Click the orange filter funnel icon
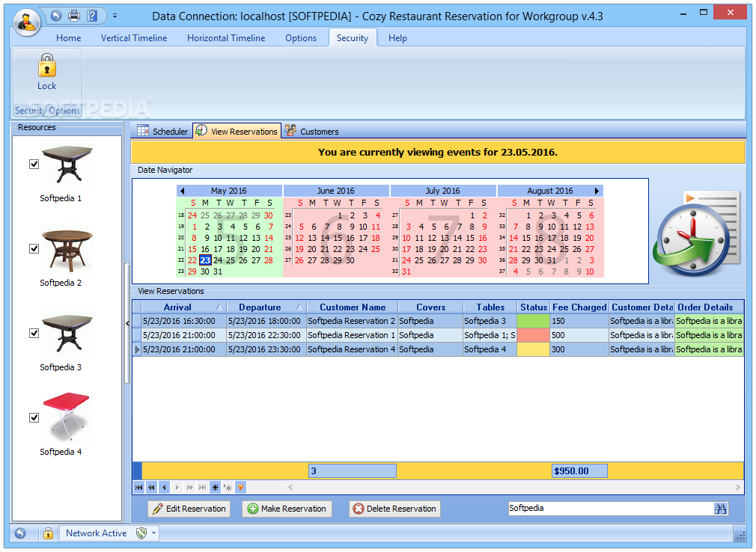The height and width of the screenshot is (552, 756). click(240, 488)
